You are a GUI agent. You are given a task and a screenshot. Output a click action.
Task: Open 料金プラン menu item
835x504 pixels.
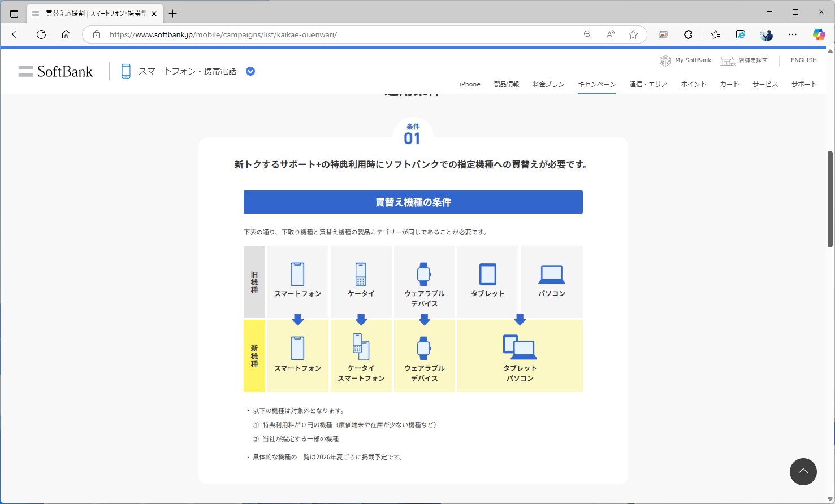click(x=548, y=84)
